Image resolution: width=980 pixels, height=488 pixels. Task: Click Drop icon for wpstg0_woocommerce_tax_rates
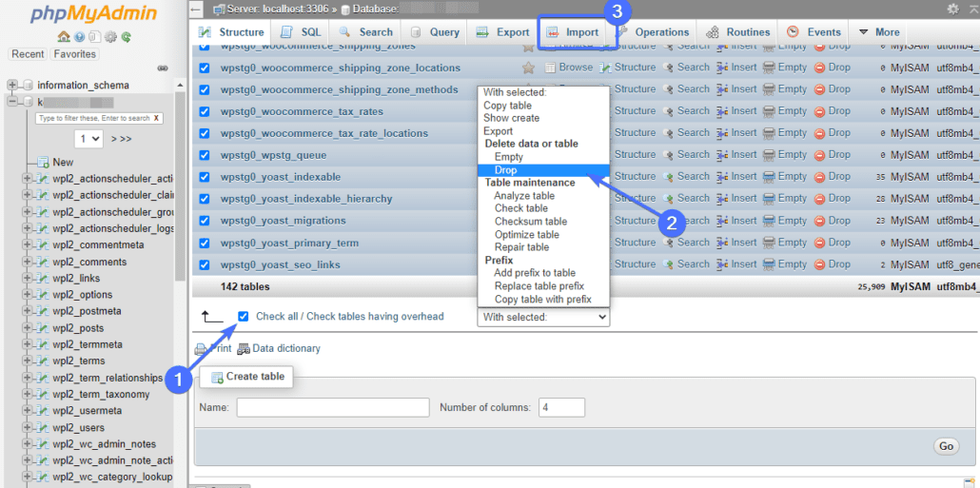(819, 111)
